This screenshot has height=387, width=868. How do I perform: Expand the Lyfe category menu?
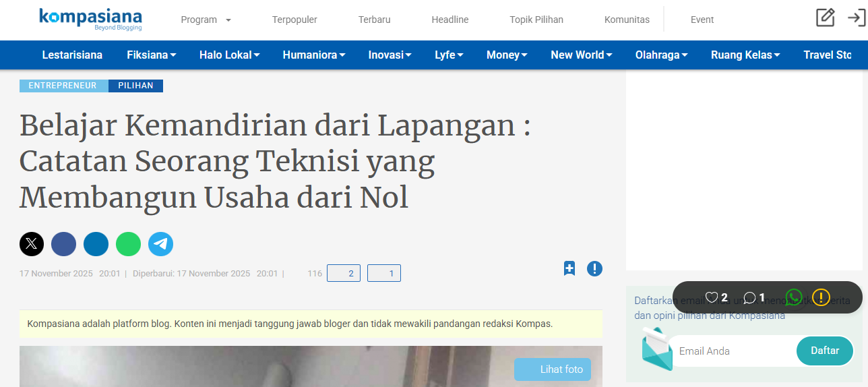[449, 55]
